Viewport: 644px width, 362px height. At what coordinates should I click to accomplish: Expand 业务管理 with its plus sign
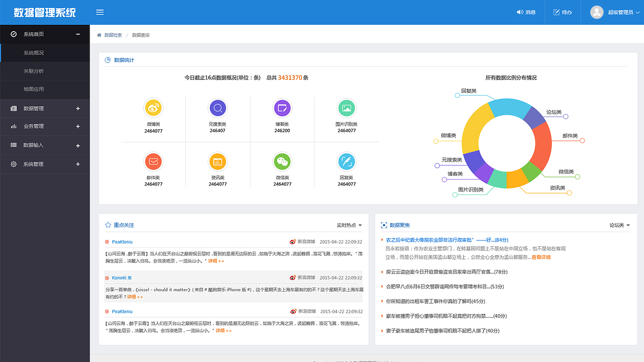click(78, 126)
